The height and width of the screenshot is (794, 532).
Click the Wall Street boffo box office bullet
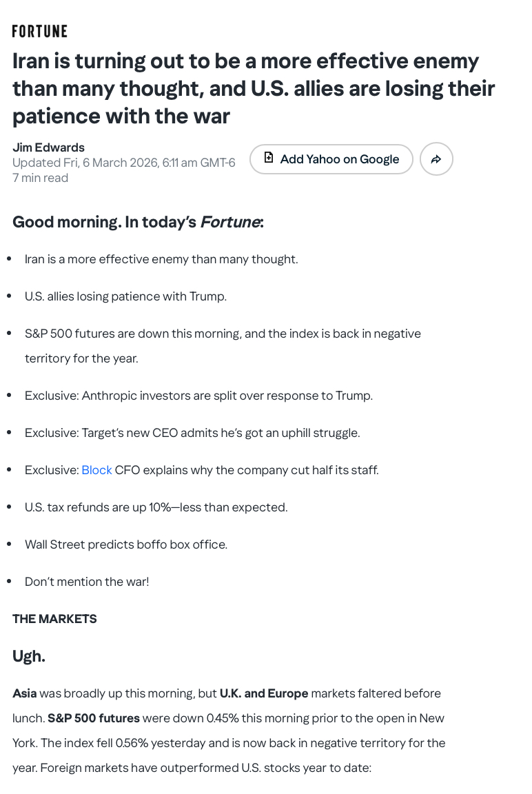[x=126, y=544]
